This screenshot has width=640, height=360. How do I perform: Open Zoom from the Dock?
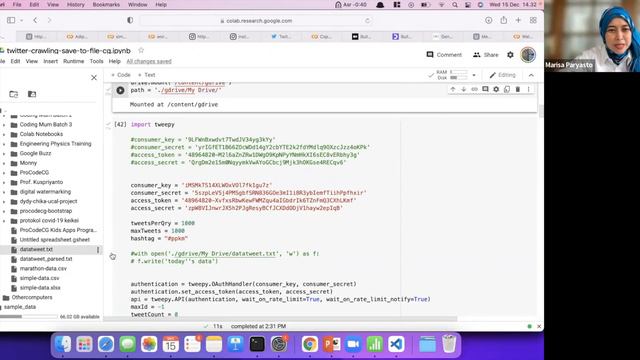coord(353,344)
